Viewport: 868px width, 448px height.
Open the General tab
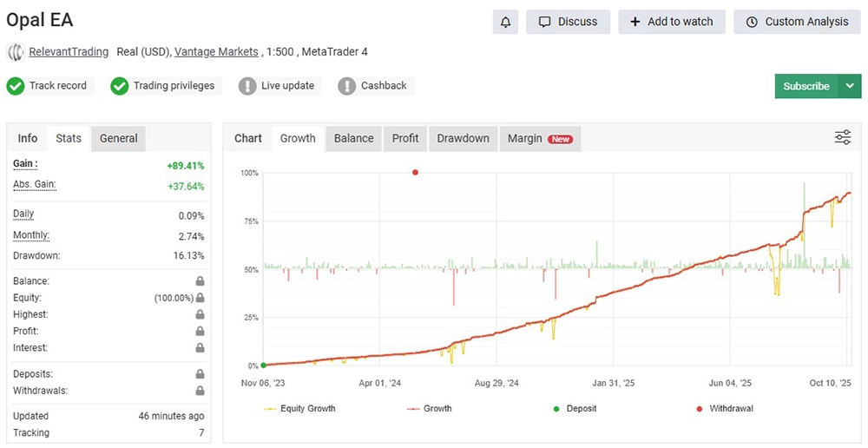pyautogui.click(x=118, y=138)
